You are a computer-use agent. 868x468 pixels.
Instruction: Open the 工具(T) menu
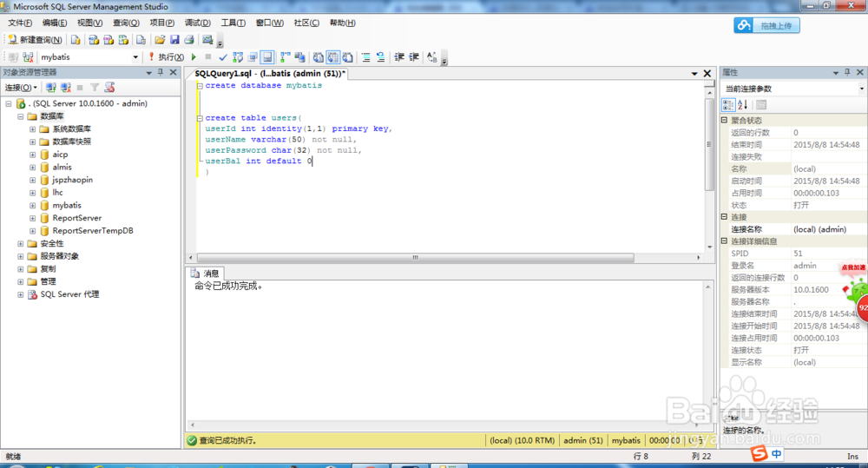click(233, 23)
